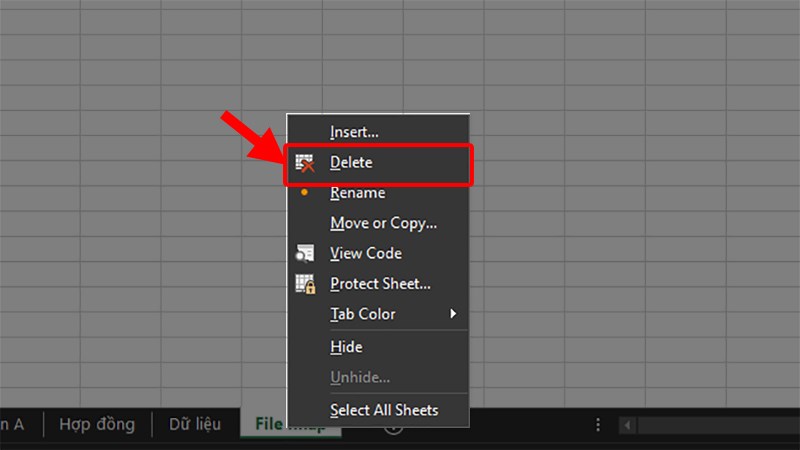The height and width of the screenshot is (450, 800).
Task: Choose Insert... from the sheet context menu
Action: click(x=378, y=132)
